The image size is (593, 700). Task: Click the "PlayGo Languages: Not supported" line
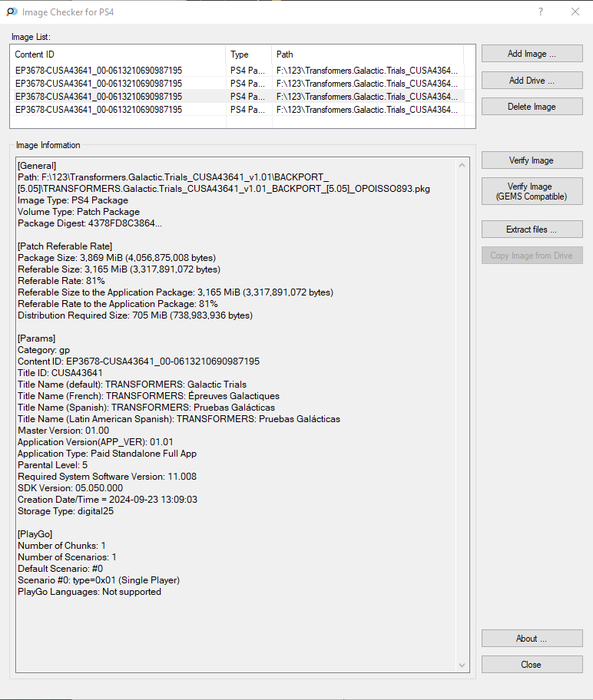pos(89,592)
